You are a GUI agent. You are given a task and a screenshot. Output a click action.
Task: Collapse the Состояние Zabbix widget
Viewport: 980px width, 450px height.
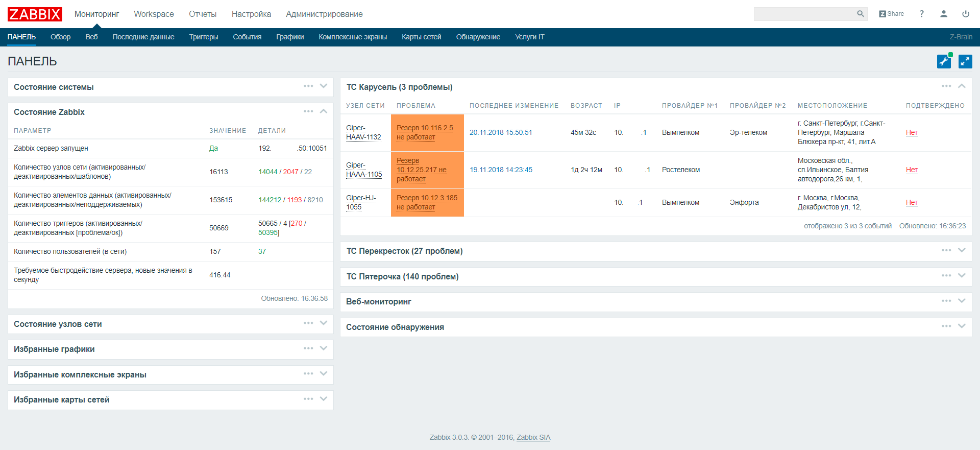tap(324, 111)
